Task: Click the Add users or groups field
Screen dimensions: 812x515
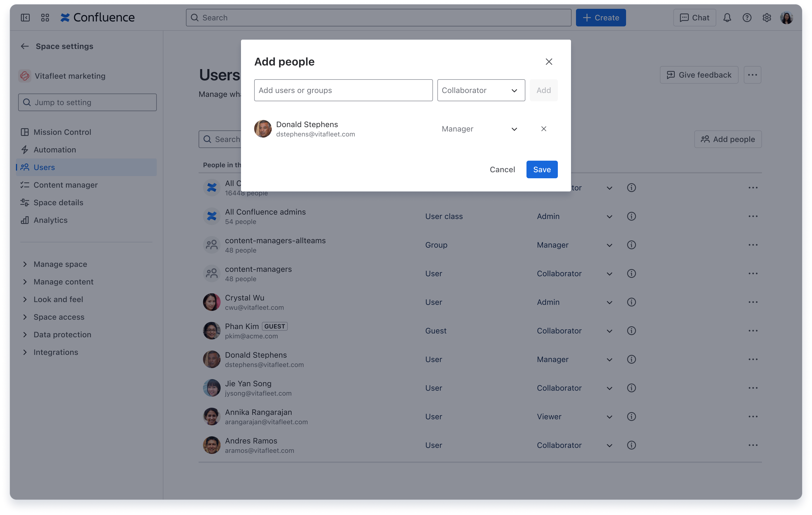Action: [x=343, y=90]
